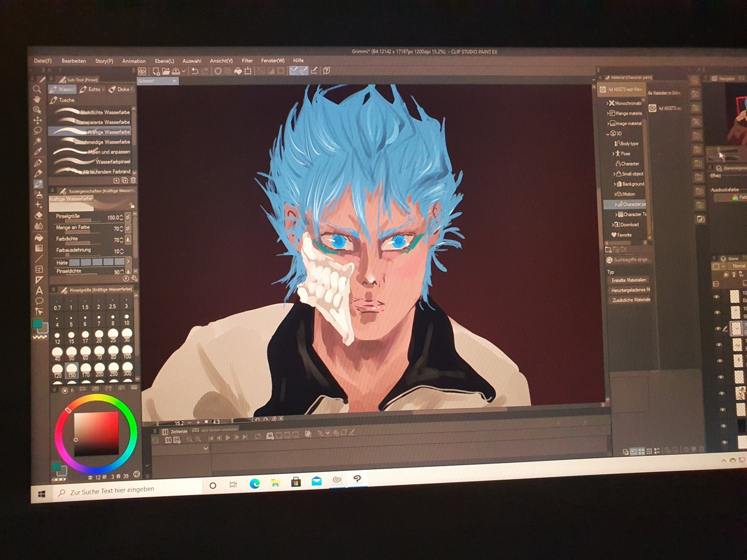Toggle visibility of the topmost layer
The height and width of the screenshot is (560, 747).
[716, 297]
